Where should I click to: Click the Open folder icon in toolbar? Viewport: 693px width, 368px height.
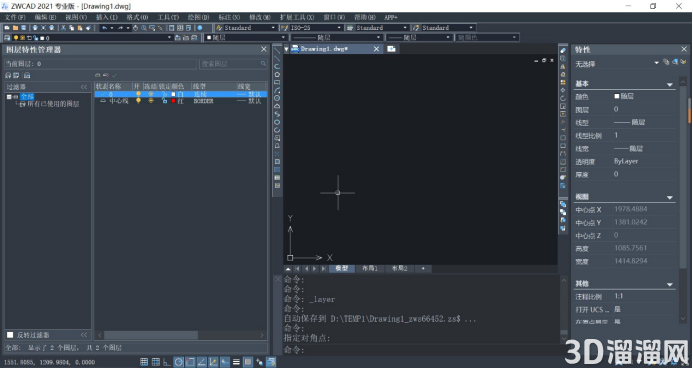point(15,28)
